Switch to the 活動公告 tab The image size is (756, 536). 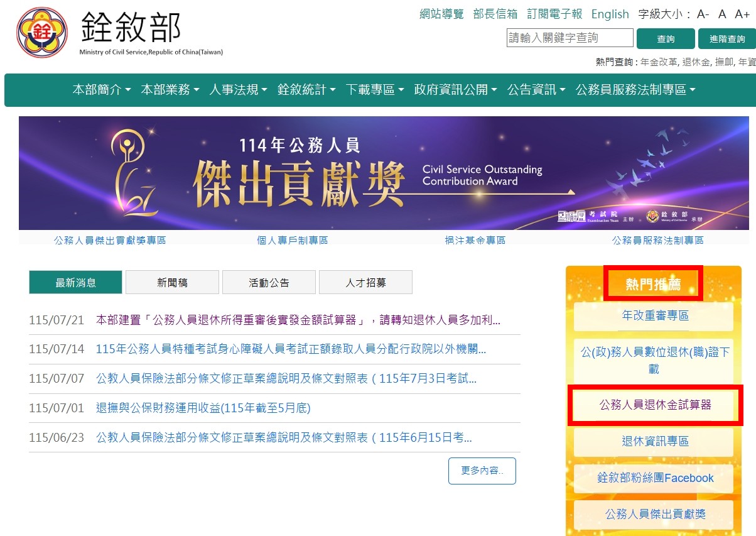point(269,283)
